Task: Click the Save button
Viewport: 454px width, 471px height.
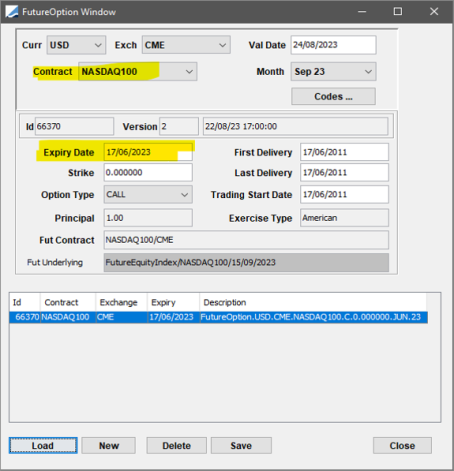Action: (x=241, y=445)
